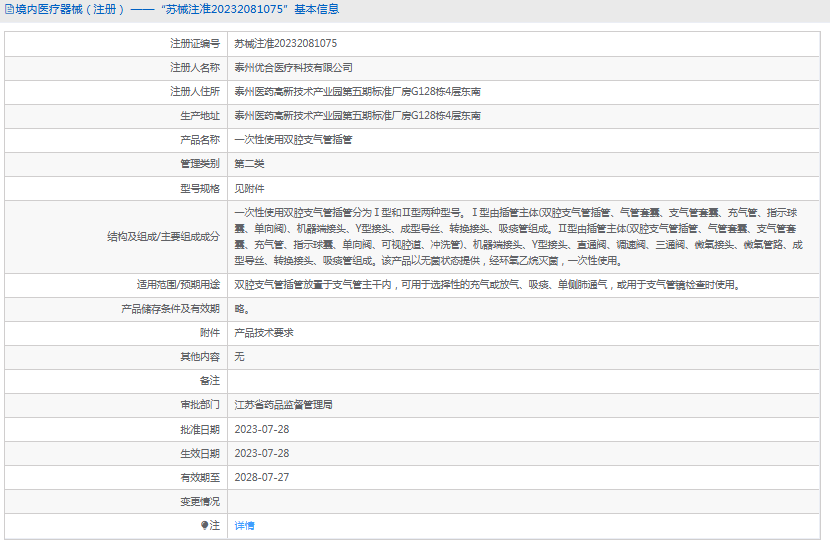Click expiry date 2028-07-27

[x=262, y=477]
